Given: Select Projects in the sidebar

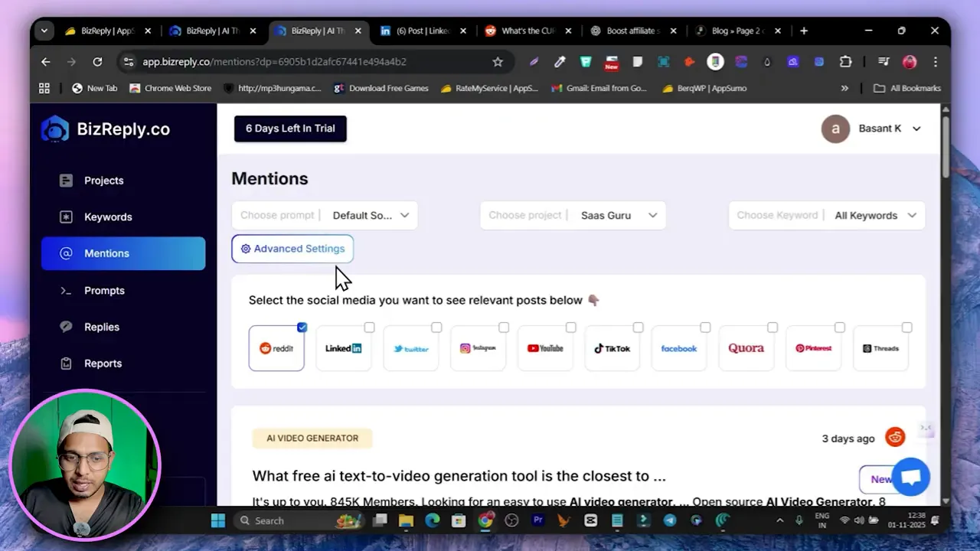Looking at the screenshot, I should pyautogui.click(x=103, y=180).
